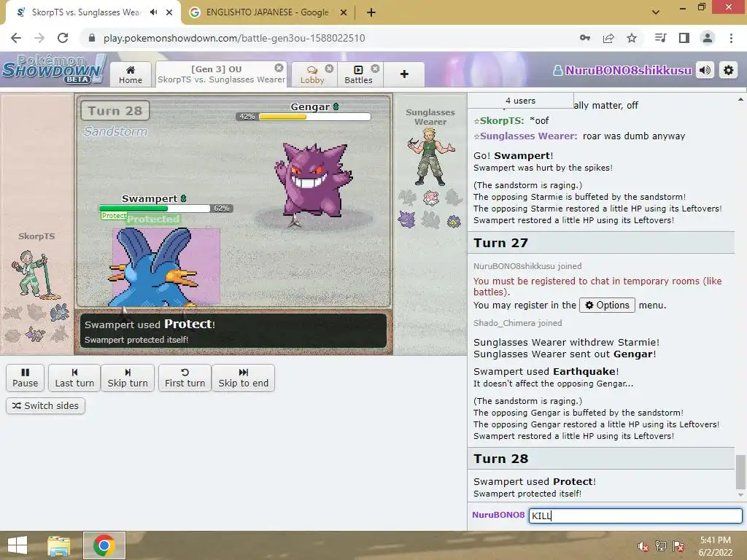Close the Lobby tab
The height and width of the screenshot is (560, 747).
click(x=329, y=69)
